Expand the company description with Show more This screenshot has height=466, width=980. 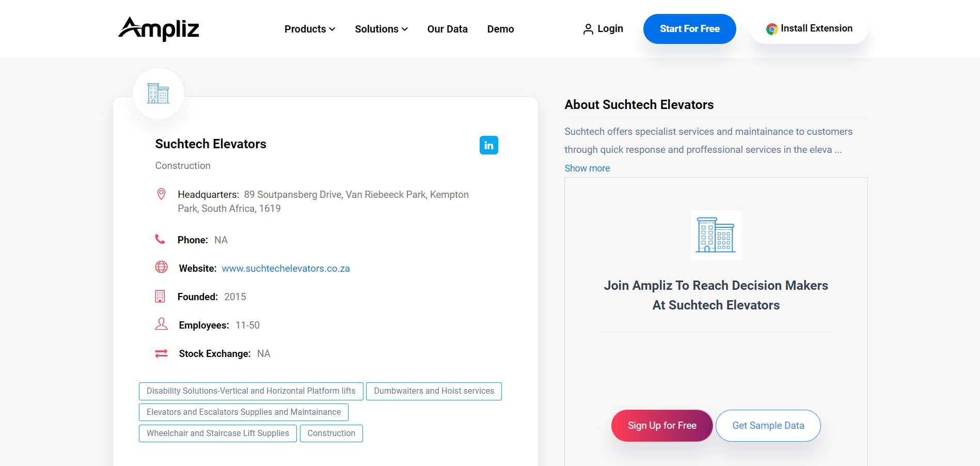point(587,168)
